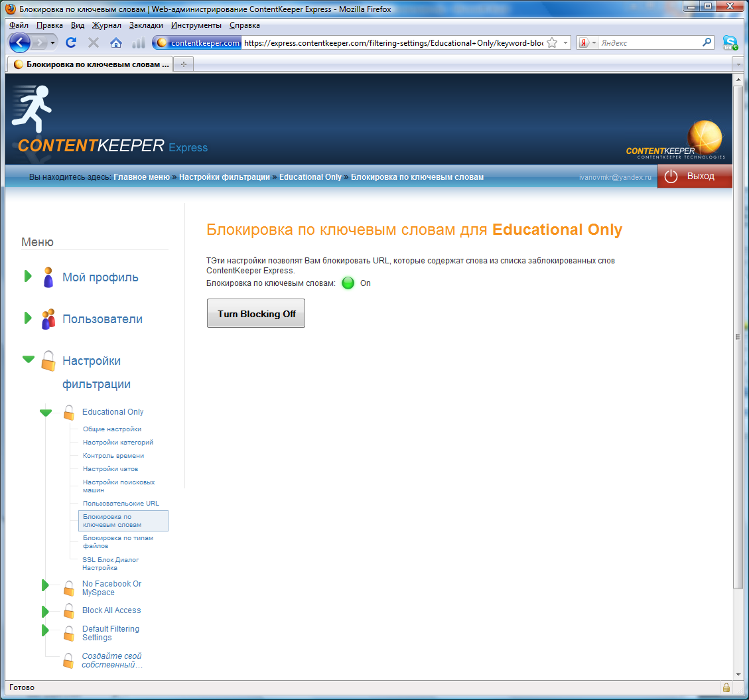Expand No Facebook Or MySpace arrow
This screenshot has width=749, height=700.
pos(45,585)
